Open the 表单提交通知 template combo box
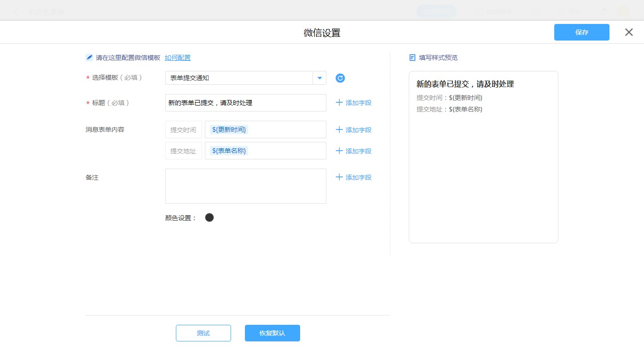This screenshot has width=644, height=352. (x=238, y=78)
